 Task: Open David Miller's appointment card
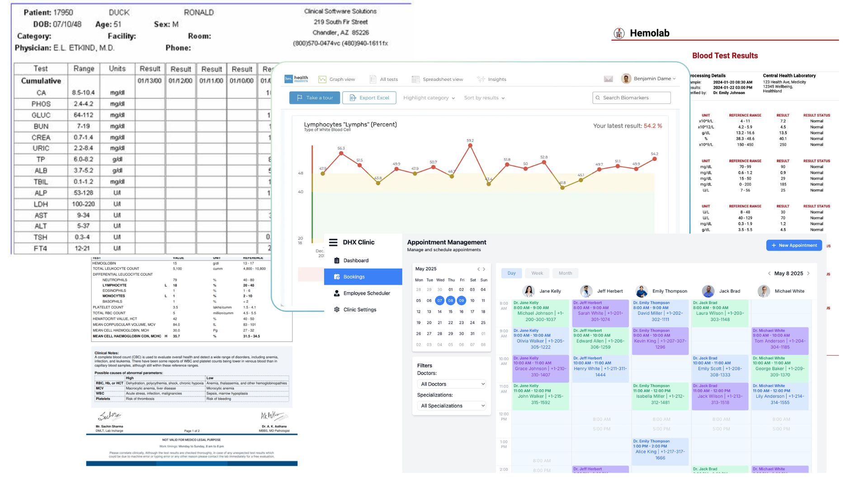[660, 313]
